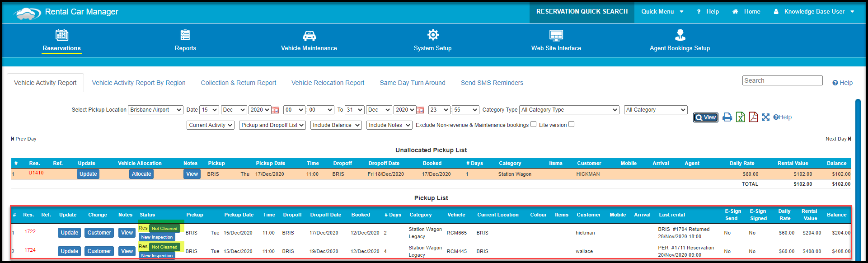Viewport: 868px width, 263px height.
Task: Click New Inspection for reservation 1724
Action: [x=157, y=256]
